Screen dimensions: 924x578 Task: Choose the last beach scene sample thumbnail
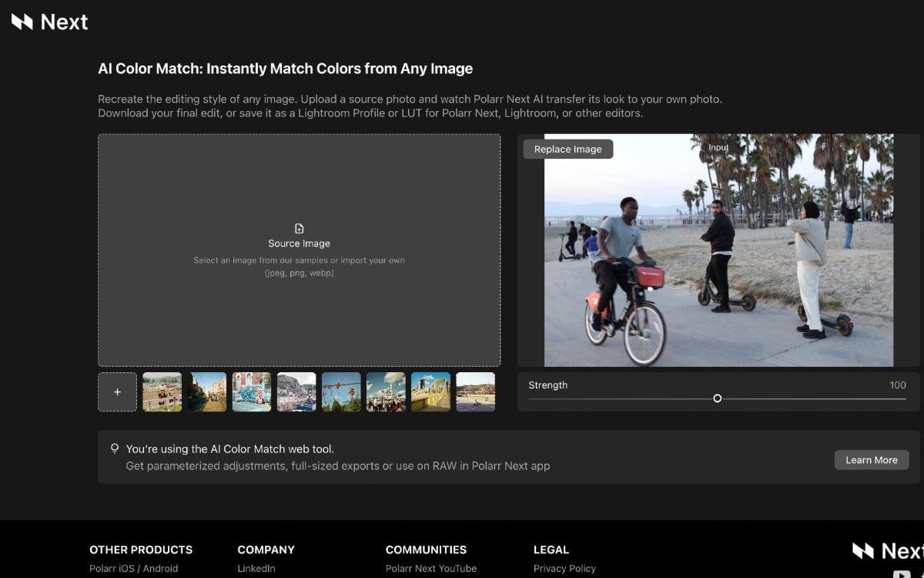[475, 392]
